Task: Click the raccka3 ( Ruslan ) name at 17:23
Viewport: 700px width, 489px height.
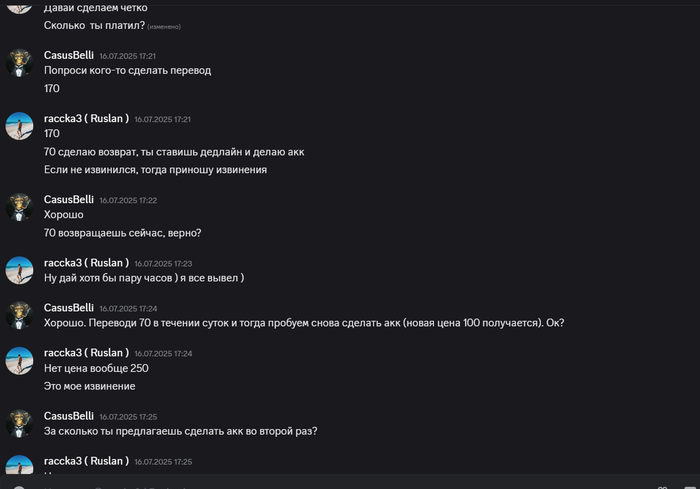Action: pyautogui.click(x=86, y=263)
